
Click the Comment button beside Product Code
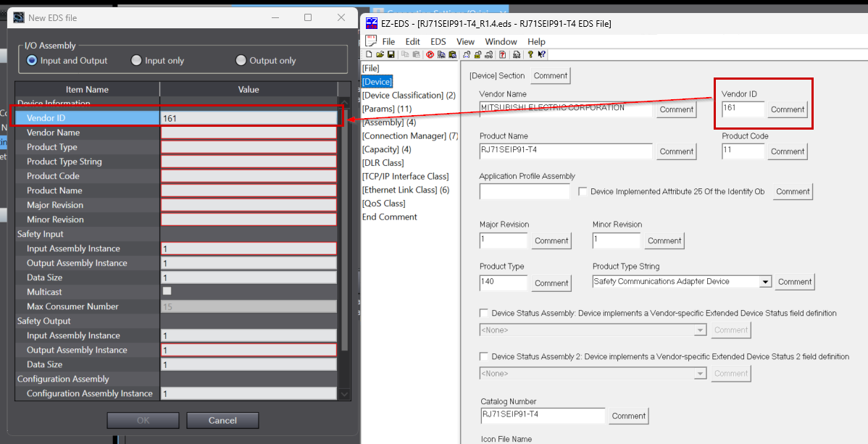click(x=787, y=151)
